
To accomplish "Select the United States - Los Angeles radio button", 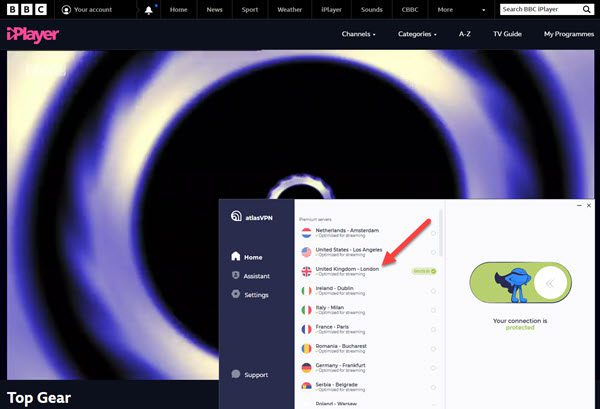I will [433, 253].
